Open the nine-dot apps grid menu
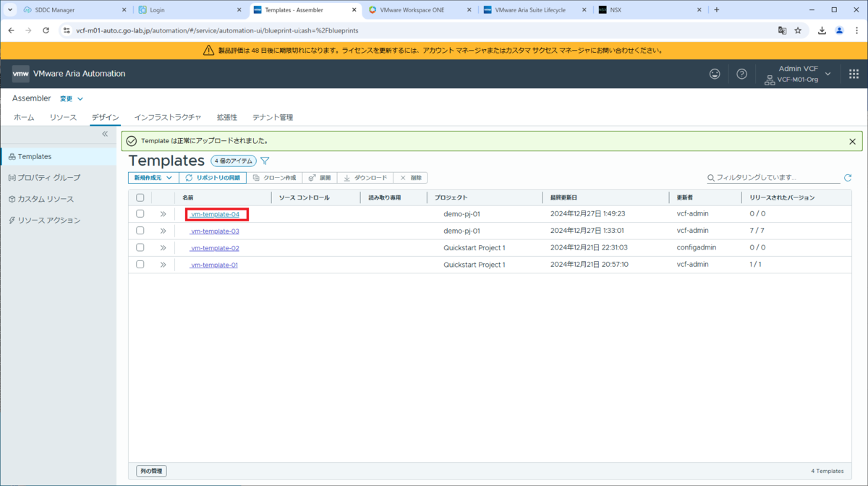 [x=854, y=74]
